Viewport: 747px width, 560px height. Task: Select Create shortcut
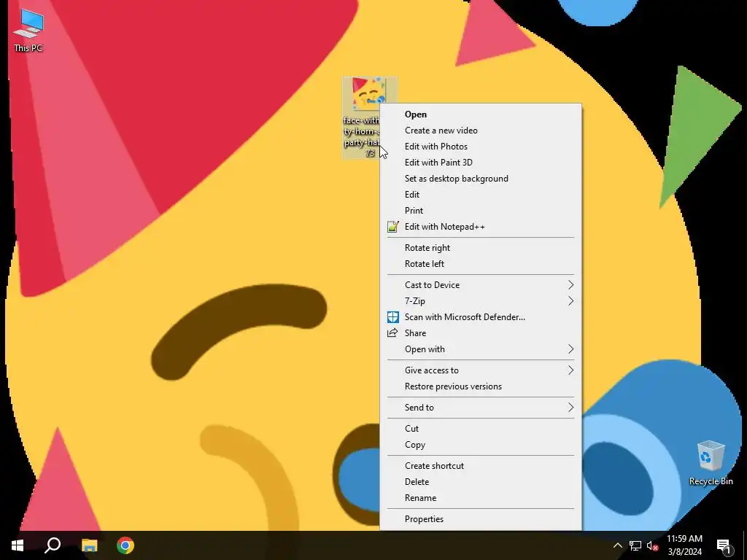point(481,466)
